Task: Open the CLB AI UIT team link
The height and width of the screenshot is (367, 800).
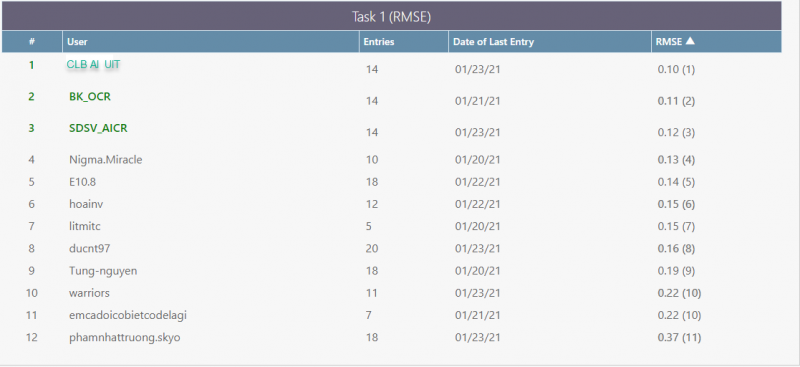Action: point(94,65)
